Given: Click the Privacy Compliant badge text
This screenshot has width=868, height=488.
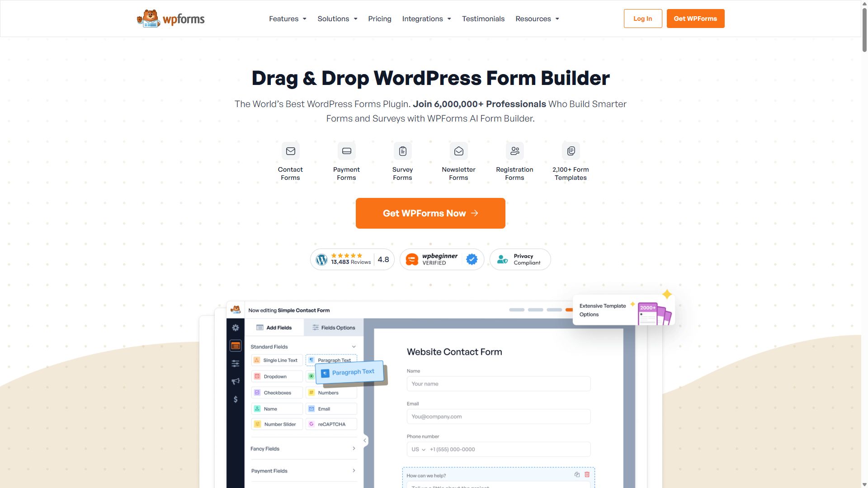Looking at the screenshot, I should 527,259.
